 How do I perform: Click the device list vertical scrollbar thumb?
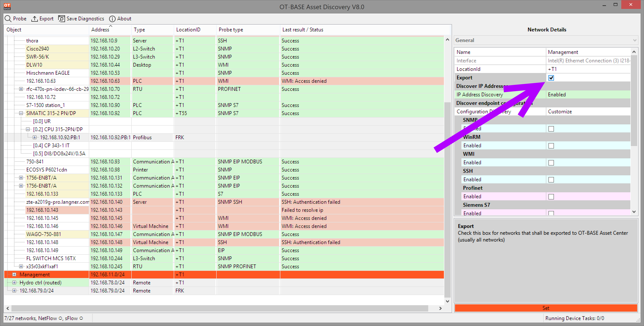[447, 200]
